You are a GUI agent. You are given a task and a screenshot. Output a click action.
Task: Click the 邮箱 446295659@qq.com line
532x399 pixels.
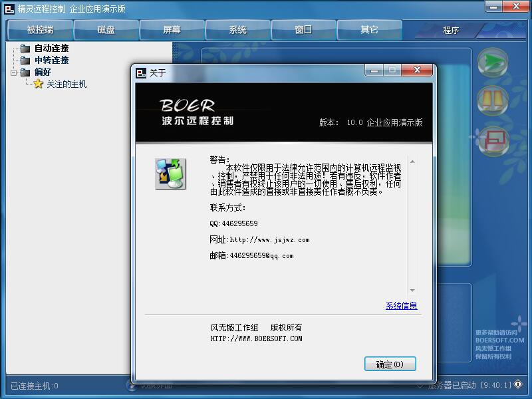tap(251, 255)
